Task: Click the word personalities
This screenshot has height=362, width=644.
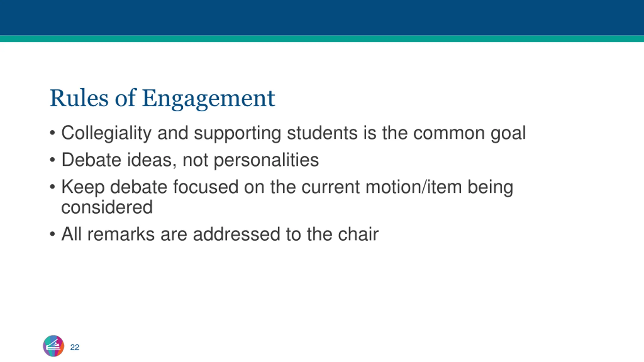Action: (x=266, y=160)
